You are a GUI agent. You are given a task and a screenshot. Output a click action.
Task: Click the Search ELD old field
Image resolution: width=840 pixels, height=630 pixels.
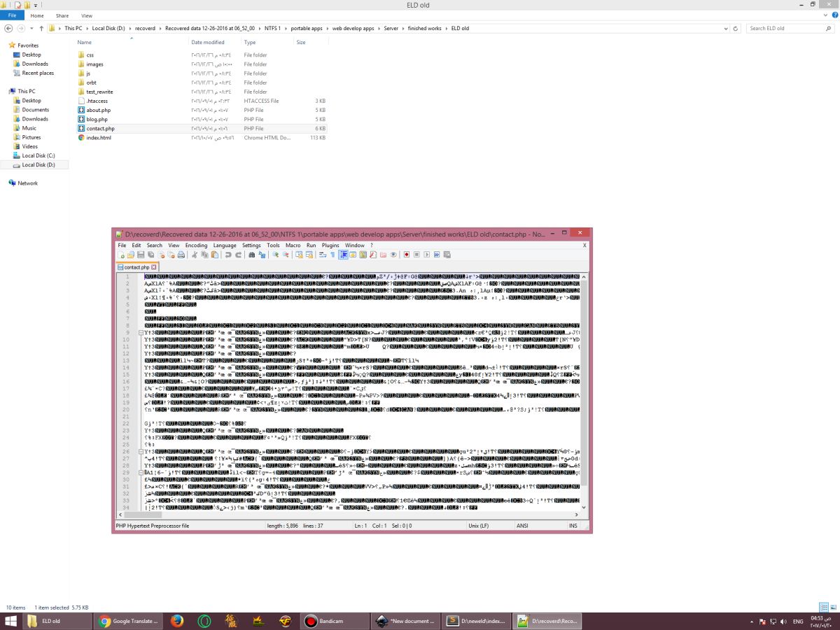coord(789,29)
